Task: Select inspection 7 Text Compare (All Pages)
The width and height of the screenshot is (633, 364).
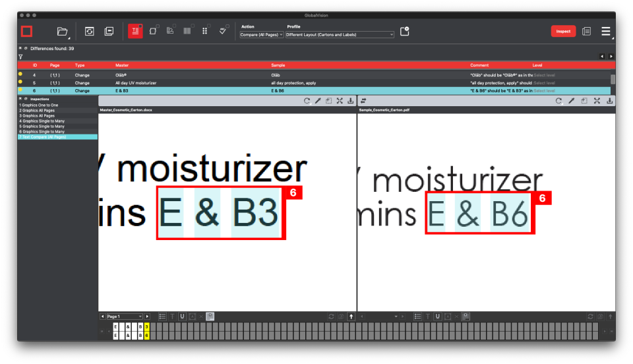Action: (x=57, y=136)
